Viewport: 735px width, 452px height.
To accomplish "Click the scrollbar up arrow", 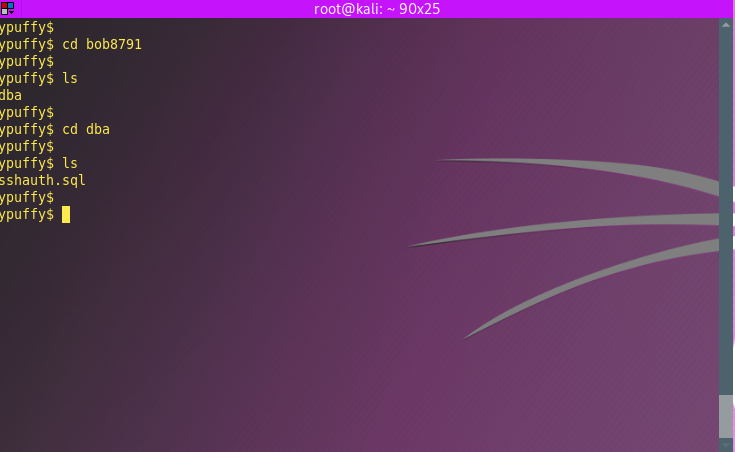I will pos(726,25).
